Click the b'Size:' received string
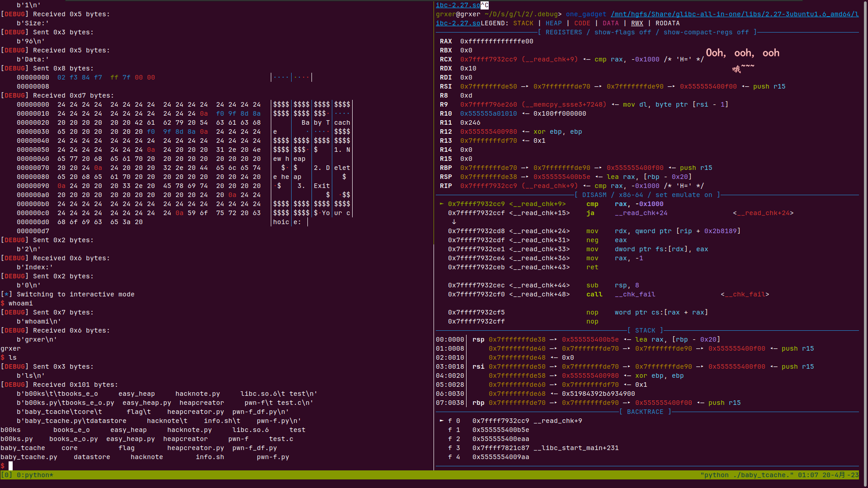Image resolution: width=868 pixels, height=488 pixels. [x=33, y=23]
